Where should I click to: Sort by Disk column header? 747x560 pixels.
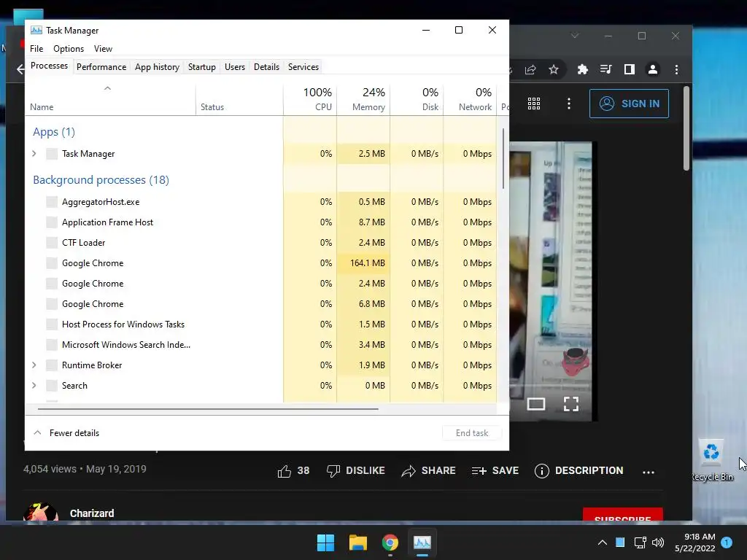417,99
